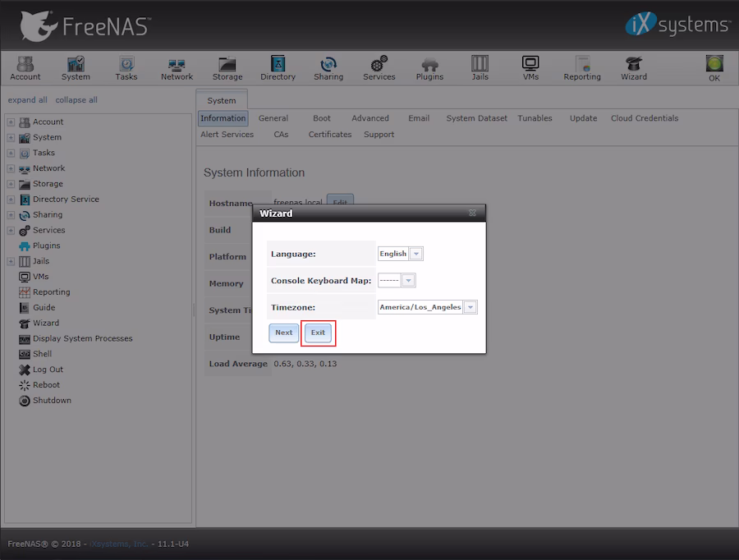Open the Reporting toolbar icon
739x560 pixels.
pyautogui.click(x=582, y=68)
